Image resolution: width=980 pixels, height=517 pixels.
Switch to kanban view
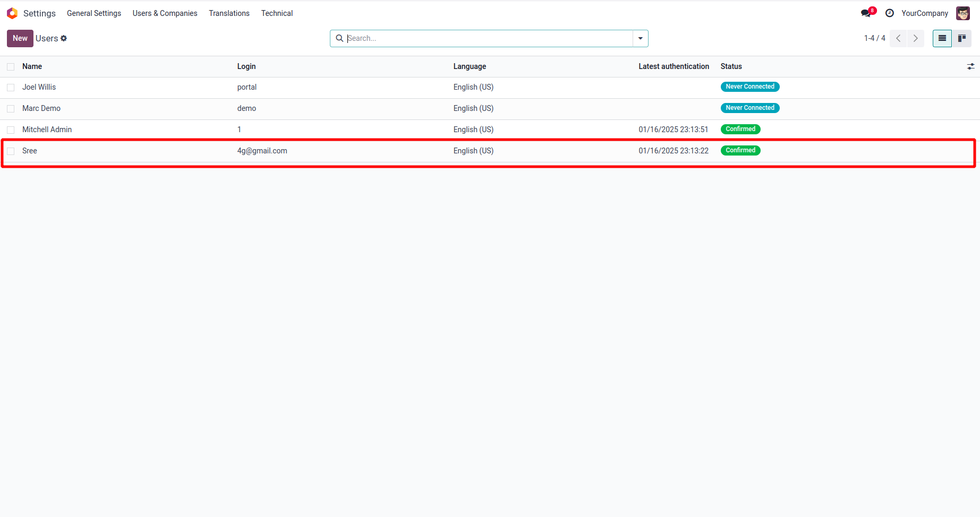click(x=962, y=38)
